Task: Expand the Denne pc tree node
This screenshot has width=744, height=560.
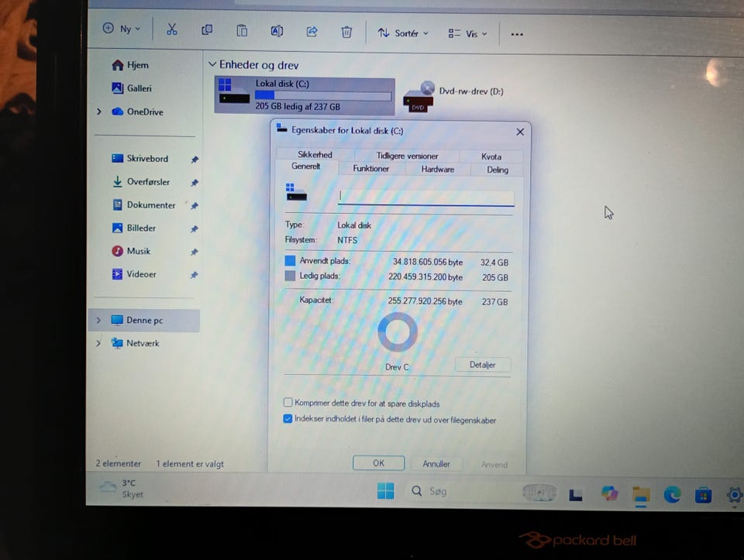Action: pyautogui.click(x=98, y=320)
